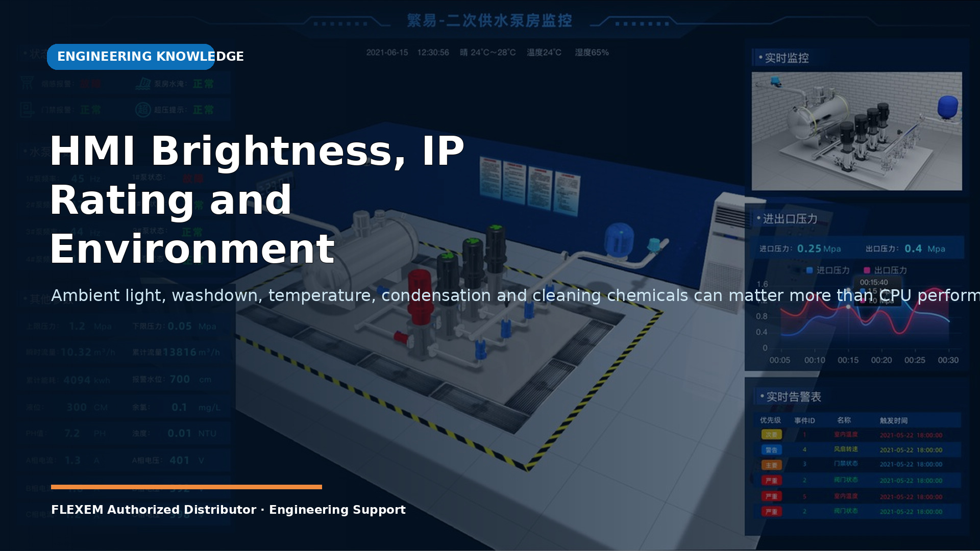
Task: Click the 2021-06-15 date readout
Action: 387,53
